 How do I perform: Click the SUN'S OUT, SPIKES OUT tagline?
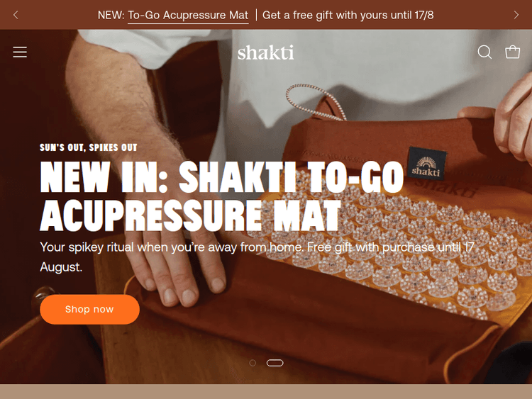pyautogui.click(x=89, y=147)
